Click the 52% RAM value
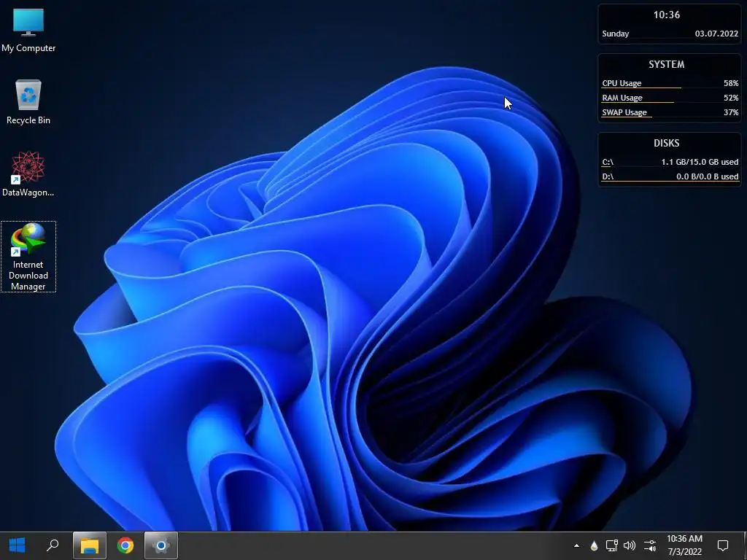 pyautogui.click(x=731, y=98)
